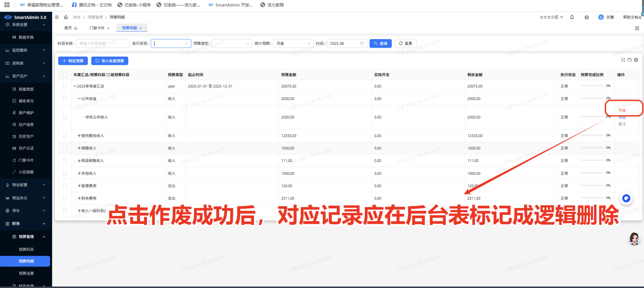Open the 执行状态 dropdown

pyautogui.click(x=171, y=43)
